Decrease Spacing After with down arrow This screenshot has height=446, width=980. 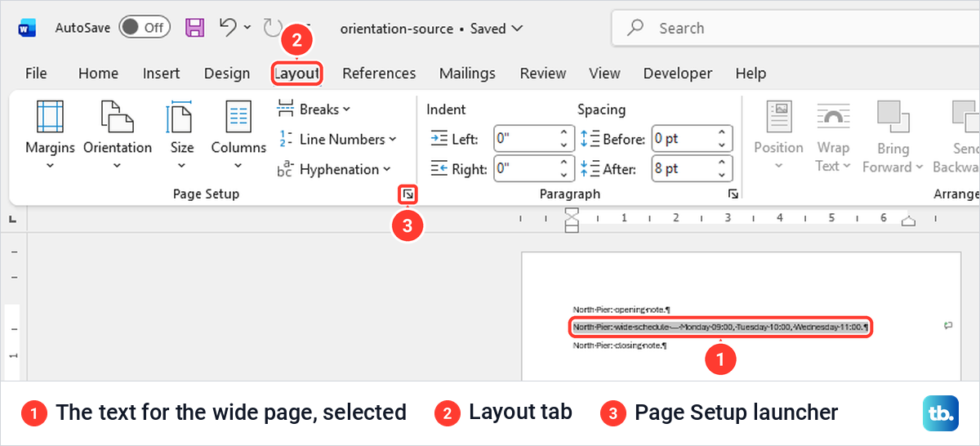(724, 175)
